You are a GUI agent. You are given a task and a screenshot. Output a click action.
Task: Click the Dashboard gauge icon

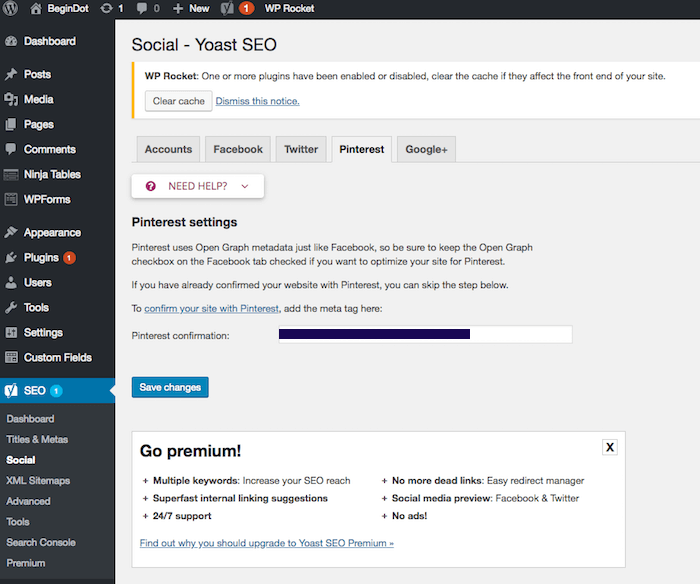point(11,42)
